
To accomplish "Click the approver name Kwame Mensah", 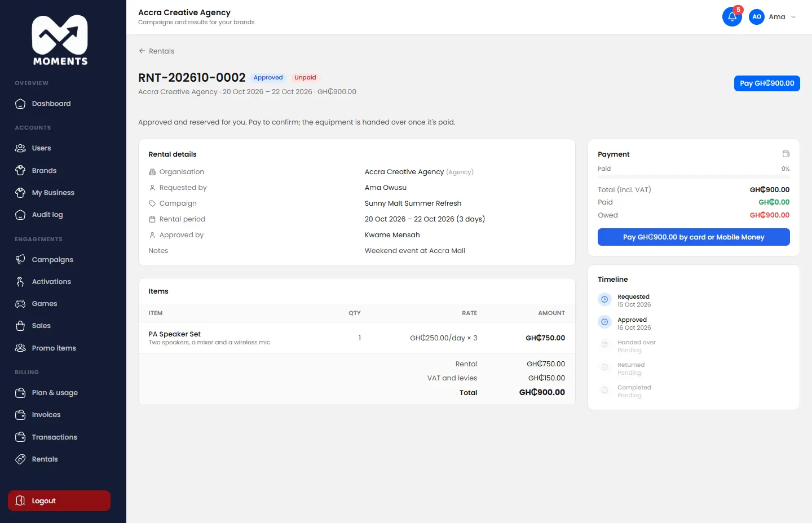I will coord(392,235).
